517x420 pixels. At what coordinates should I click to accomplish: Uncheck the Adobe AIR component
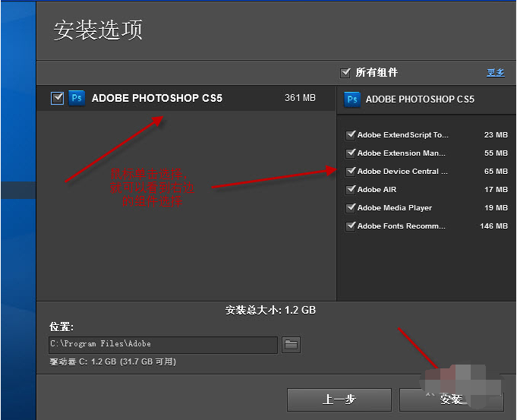351,189
